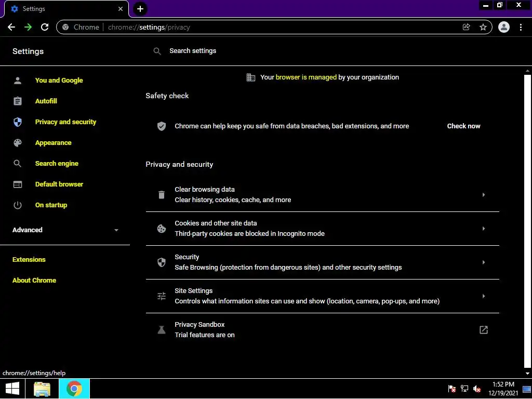Open About Chrome link in sidebar
Image resolution: width=532 pixels, height=399 pixels.
click(34, 280)
